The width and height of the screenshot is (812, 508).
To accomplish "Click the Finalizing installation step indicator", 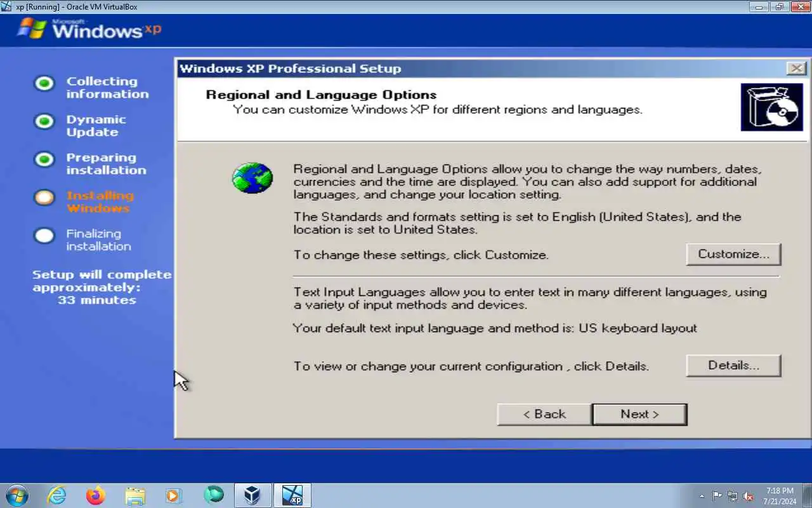I will [44, 236].
